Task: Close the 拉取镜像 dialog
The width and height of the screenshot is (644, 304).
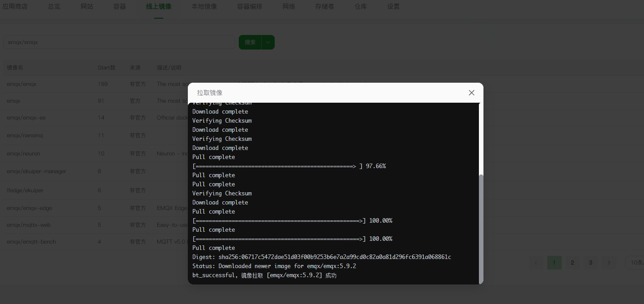Action: point(472,93)
